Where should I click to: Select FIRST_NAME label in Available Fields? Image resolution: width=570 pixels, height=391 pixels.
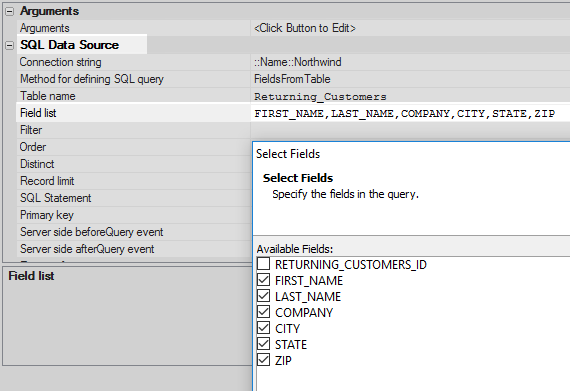click(x=309, y=281)
